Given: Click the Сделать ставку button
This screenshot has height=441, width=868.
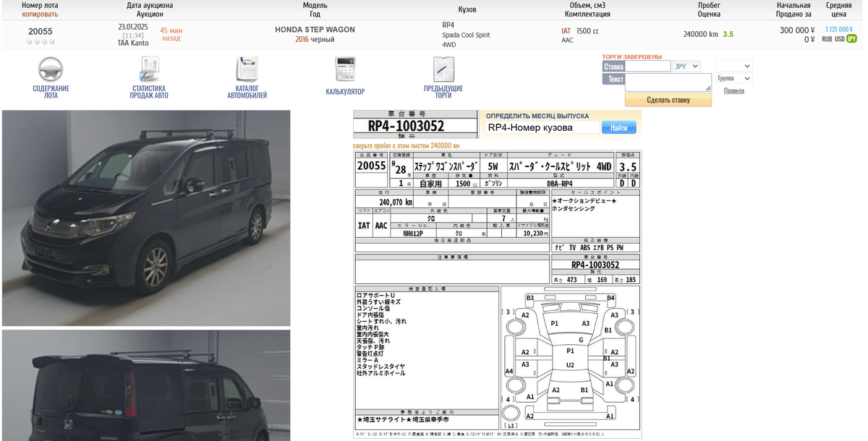Looking at the screenshot, I should coord(668,100).
